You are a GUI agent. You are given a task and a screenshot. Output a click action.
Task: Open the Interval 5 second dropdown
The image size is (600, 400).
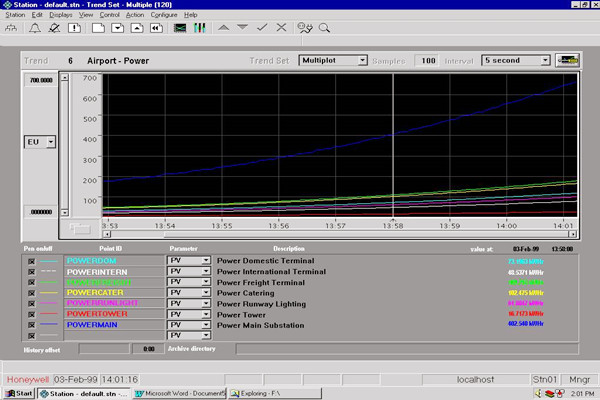(x=544, y=60)
